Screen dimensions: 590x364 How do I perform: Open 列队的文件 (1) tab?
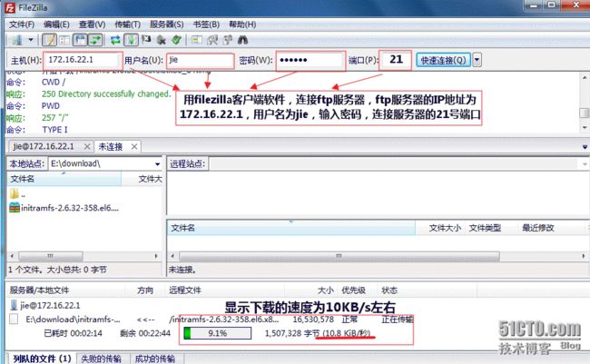42,359
